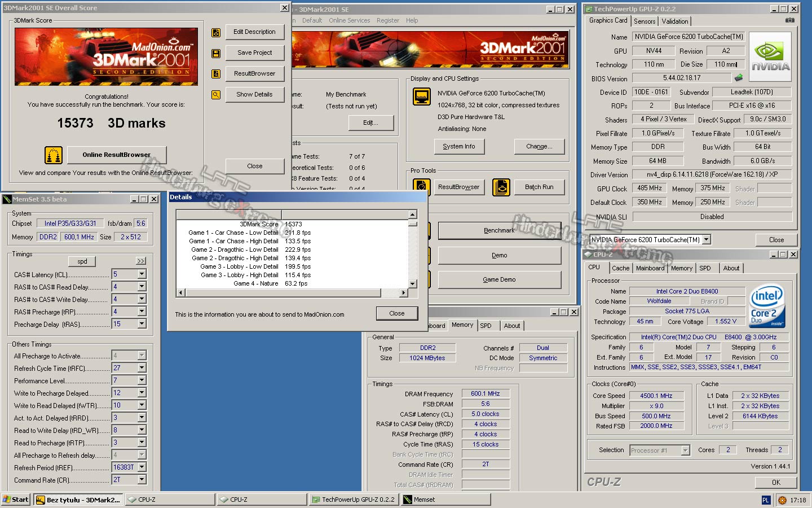812x508 pixels.
Task: Click horizontal scrollbar right arrow in Details list
Action: click(403, 293)
